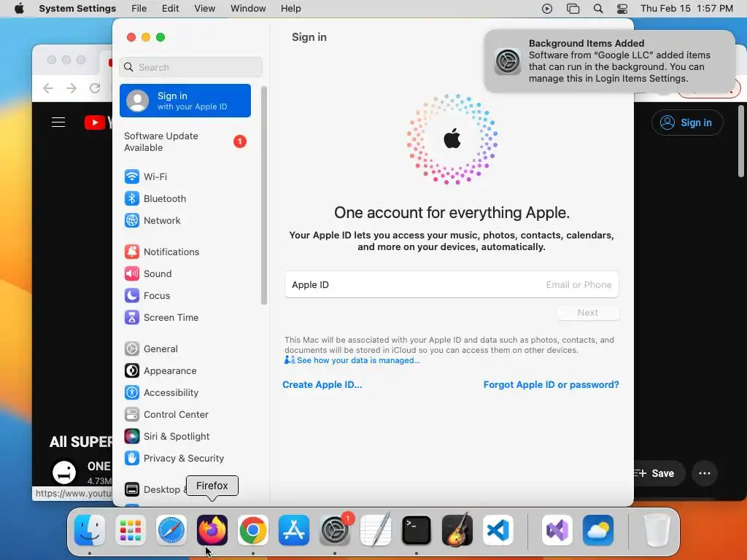Launch Finder from the Dock
Image resolution: width=747 pixels, height=560 pixels.
point(90,530)
